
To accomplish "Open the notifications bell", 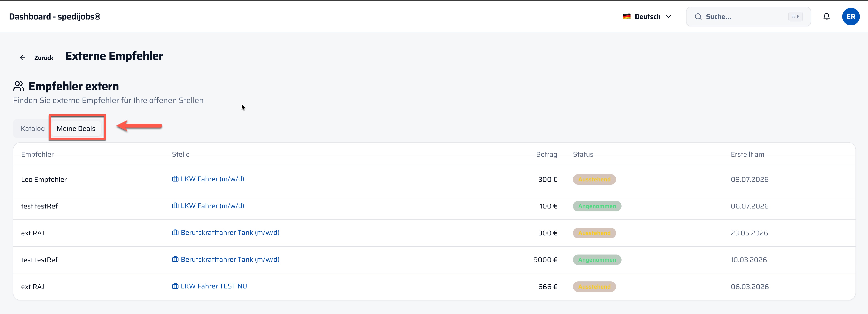I will coord(826,17).
